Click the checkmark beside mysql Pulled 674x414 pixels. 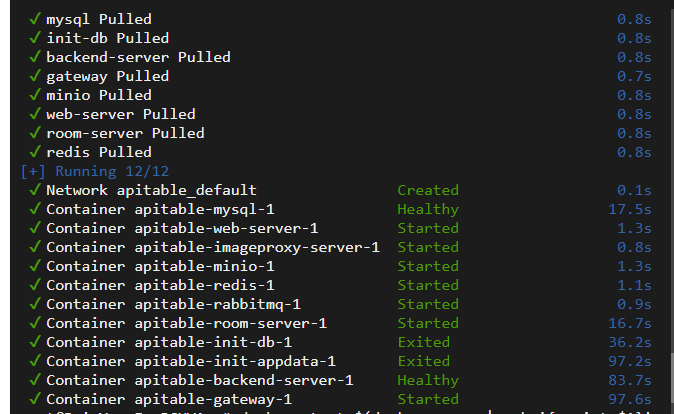tap(36, 19)
